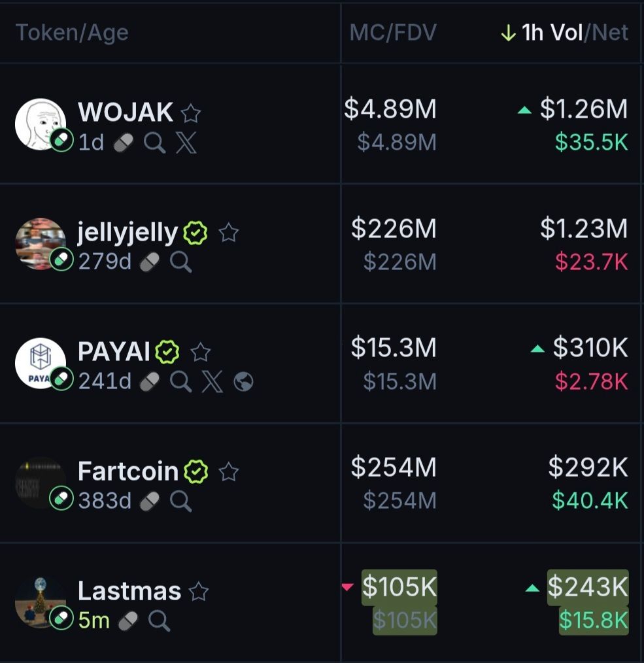Open the website globe icon for PAYAI

pos(243,382)
